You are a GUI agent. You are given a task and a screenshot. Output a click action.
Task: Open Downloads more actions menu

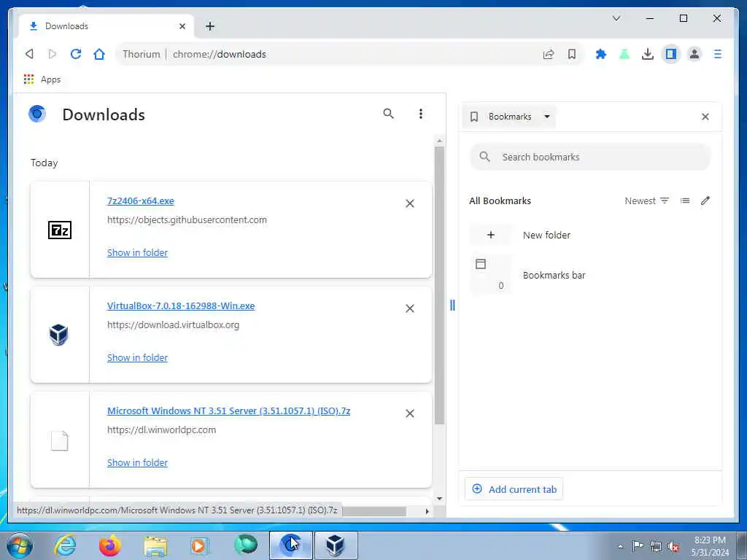coord(420,114)
